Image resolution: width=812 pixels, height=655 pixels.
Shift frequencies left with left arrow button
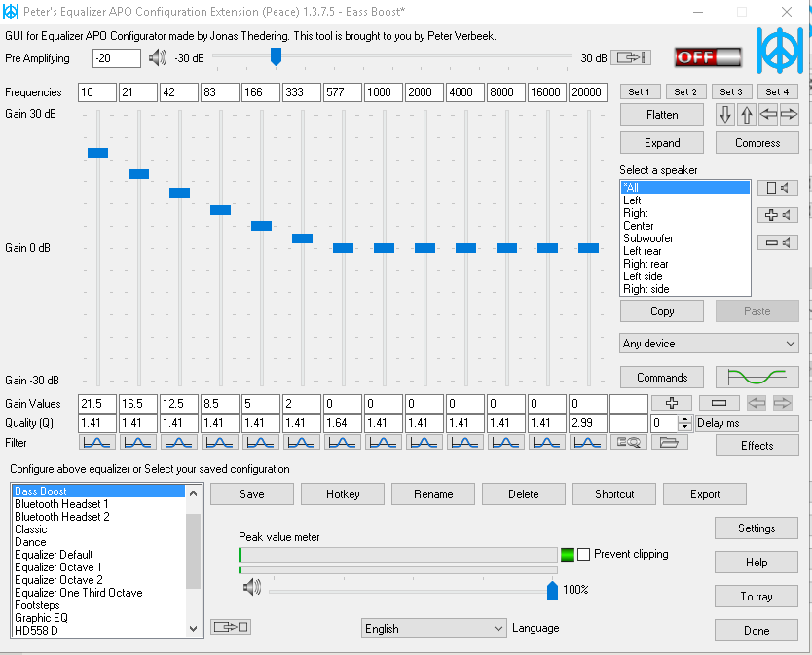tap(768, 115)
